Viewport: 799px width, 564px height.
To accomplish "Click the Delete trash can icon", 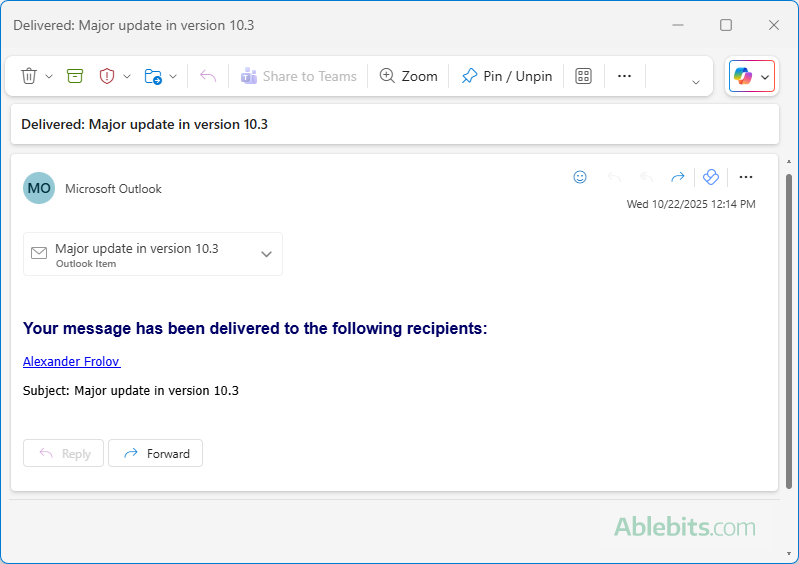I will pyautogui.click(x=29, y=76).
